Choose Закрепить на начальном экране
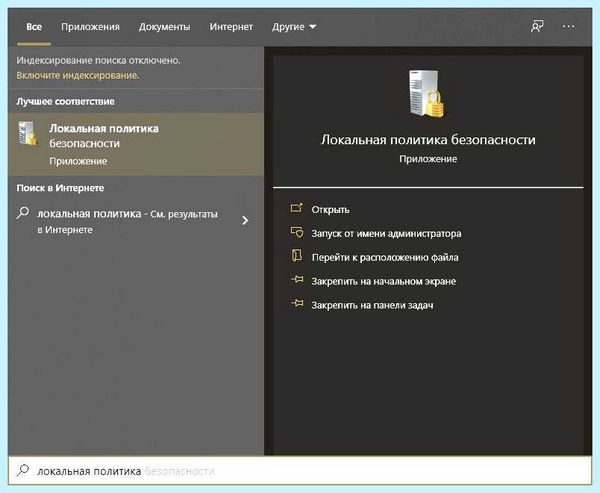 [x=383, y=282]
